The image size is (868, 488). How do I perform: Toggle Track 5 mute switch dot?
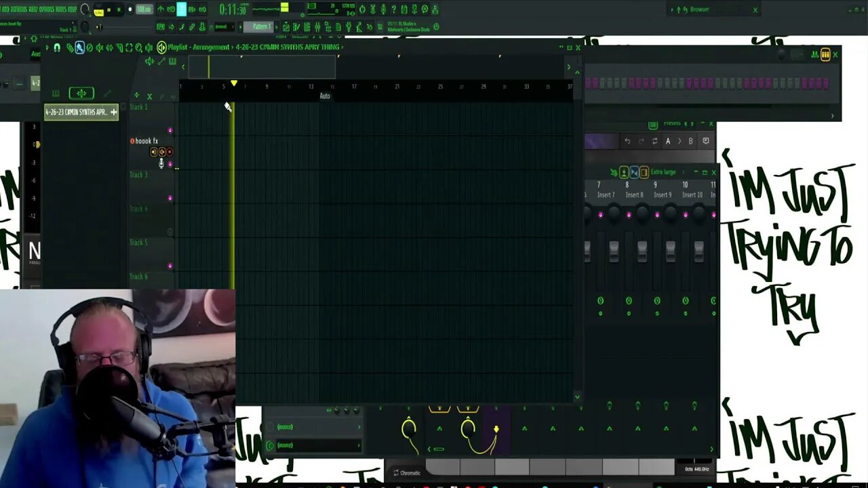170,266
